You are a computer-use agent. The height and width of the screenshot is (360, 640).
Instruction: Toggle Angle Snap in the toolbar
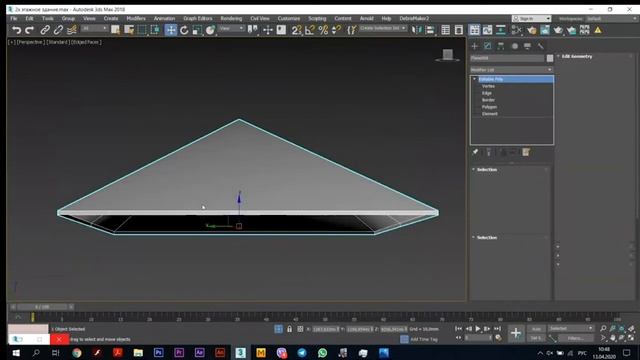(310, 30)
